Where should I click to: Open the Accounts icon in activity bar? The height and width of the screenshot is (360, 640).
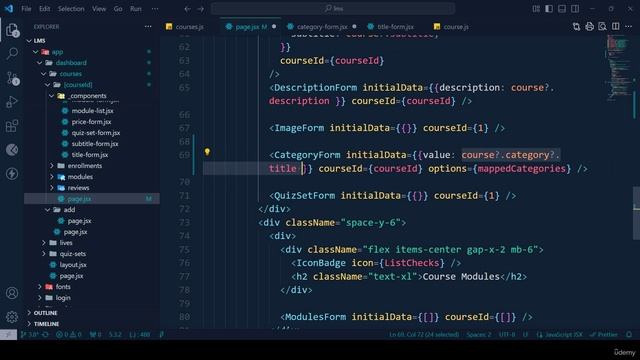click(12, 293)
